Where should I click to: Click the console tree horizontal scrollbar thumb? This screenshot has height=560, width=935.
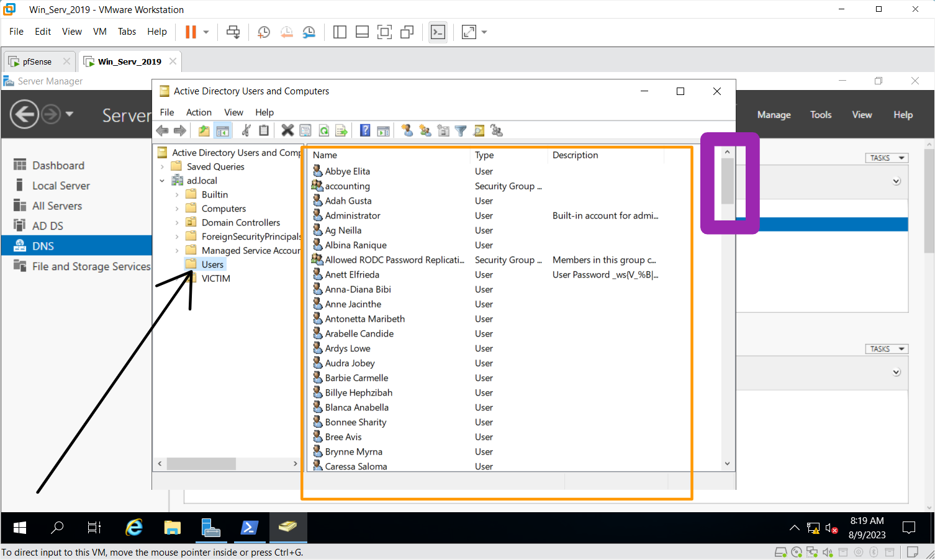tap(201, 464)
